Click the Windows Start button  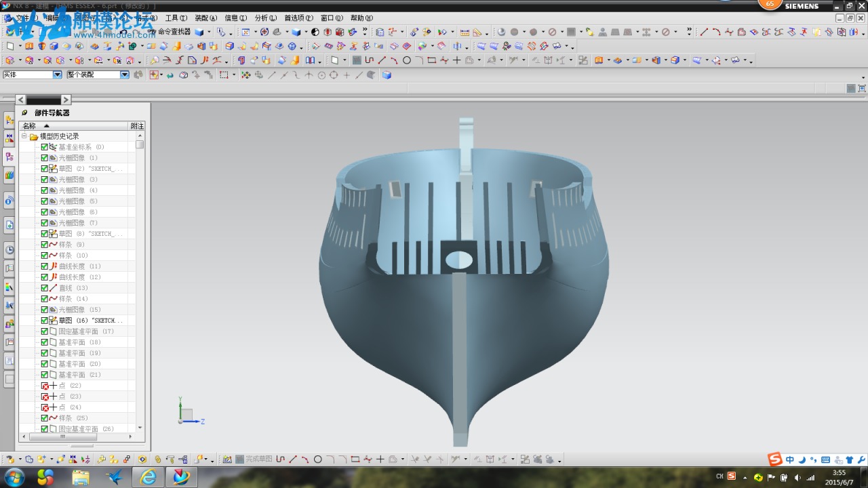pyautogui.click(x=14, y=477)
